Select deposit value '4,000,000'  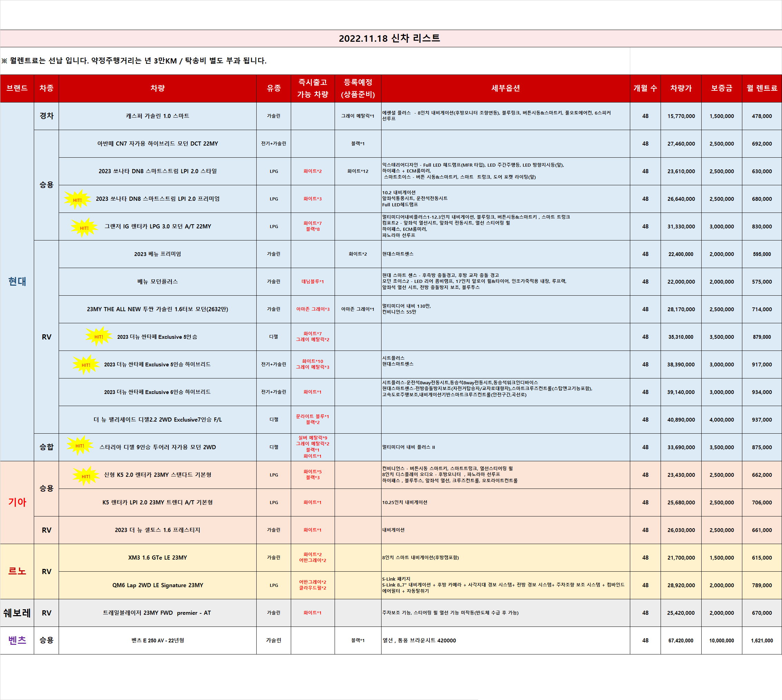(722, 420)
